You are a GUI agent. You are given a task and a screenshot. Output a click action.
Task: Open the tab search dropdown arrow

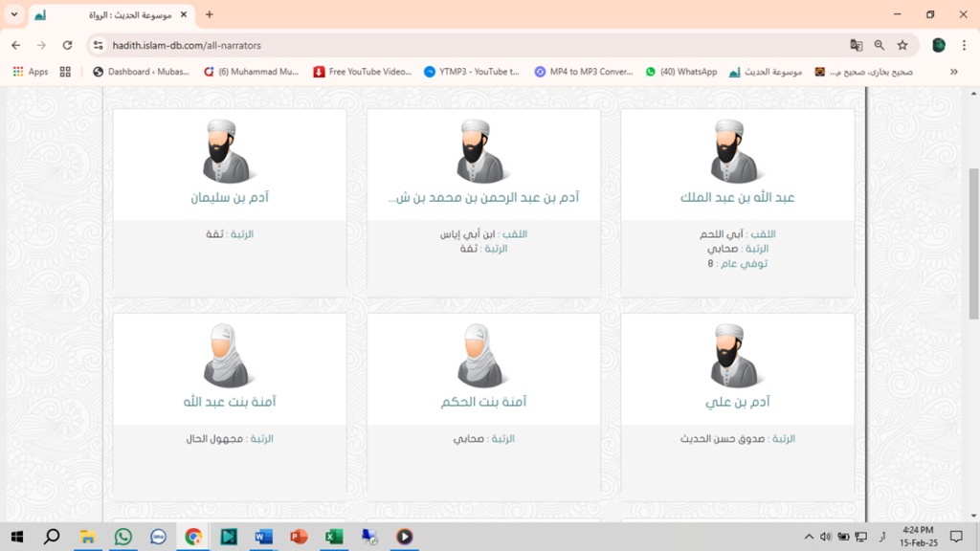(x=13, y=14)
